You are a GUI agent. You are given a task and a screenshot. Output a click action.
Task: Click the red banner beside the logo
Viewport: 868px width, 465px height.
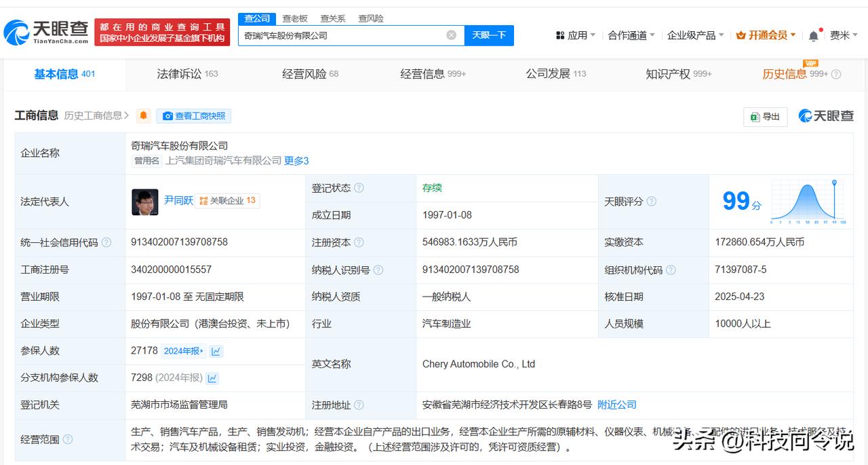point(162,32)
